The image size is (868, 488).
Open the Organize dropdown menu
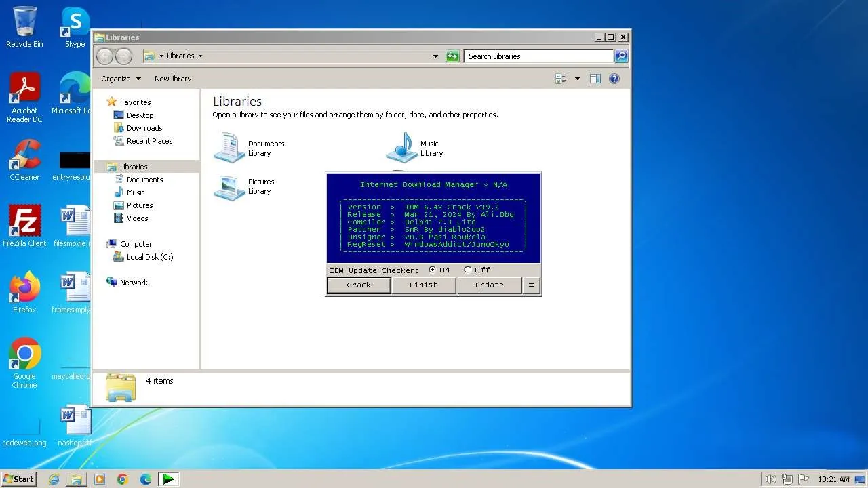pyautogui.click(x=121, y=79)
